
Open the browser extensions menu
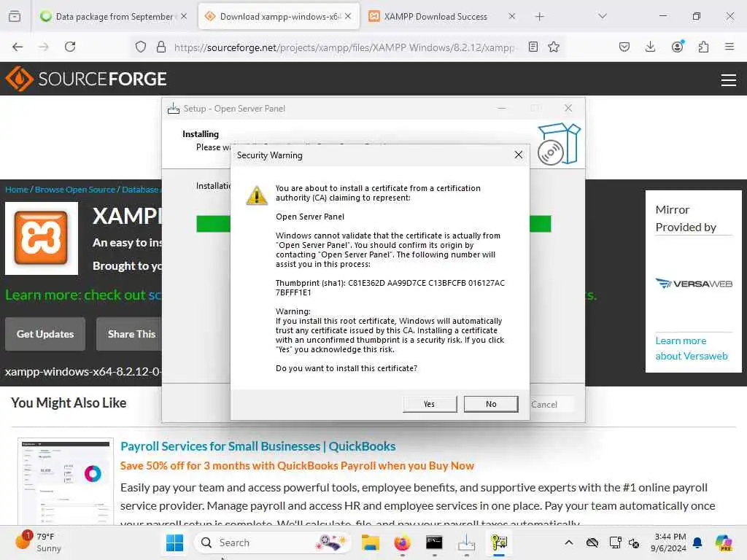[x=703, y=47]
